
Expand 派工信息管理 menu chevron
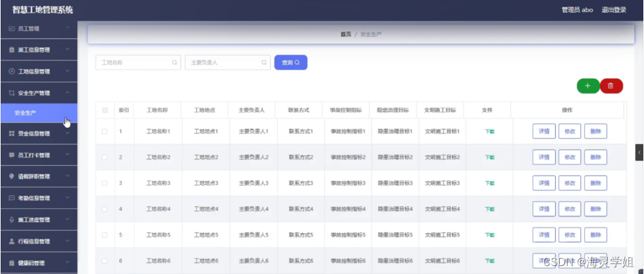point(68,50)
